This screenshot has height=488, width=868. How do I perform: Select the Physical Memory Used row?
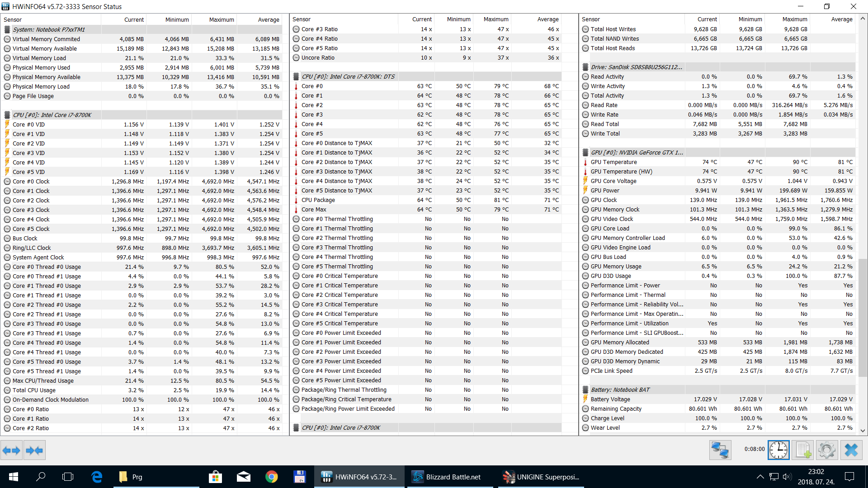click(142, 67)
